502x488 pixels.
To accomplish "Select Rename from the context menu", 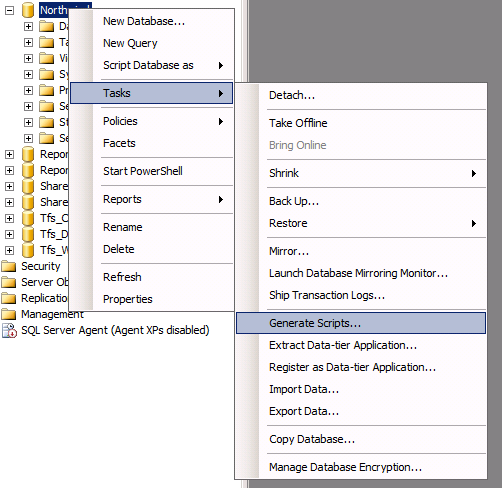I will coord(151,227).
